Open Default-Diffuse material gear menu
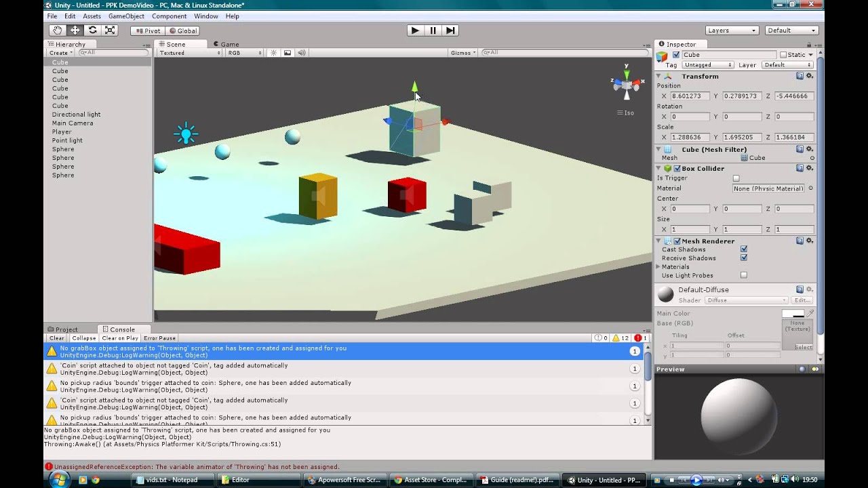Viewport: 868px width, 488px height. (x=810, y=289)
